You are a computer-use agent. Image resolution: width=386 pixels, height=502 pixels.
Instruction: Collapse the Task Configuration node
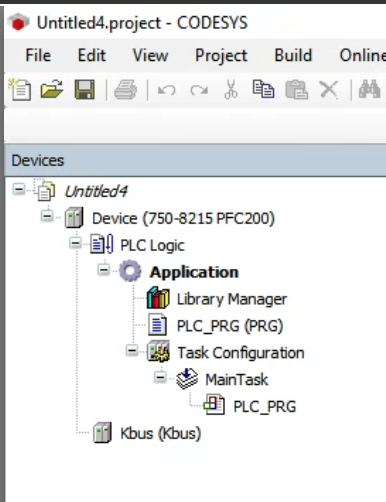[x=132, y=350]
